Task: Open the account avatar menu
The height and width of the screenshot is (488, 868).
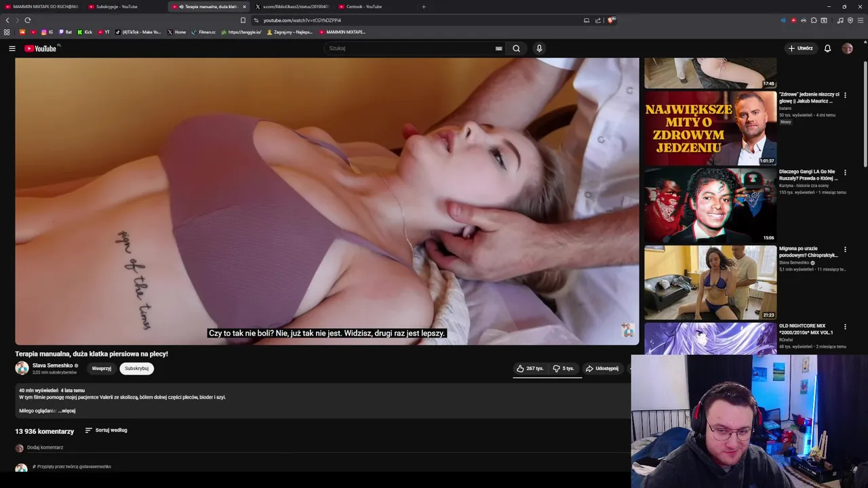Action: pos(847,48)
